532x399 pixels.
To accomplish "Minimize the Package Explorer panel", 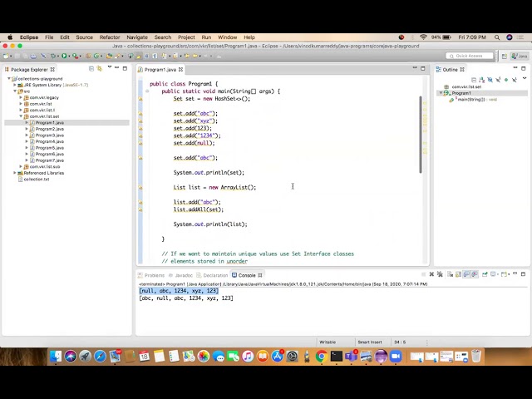I will (116, 67).
